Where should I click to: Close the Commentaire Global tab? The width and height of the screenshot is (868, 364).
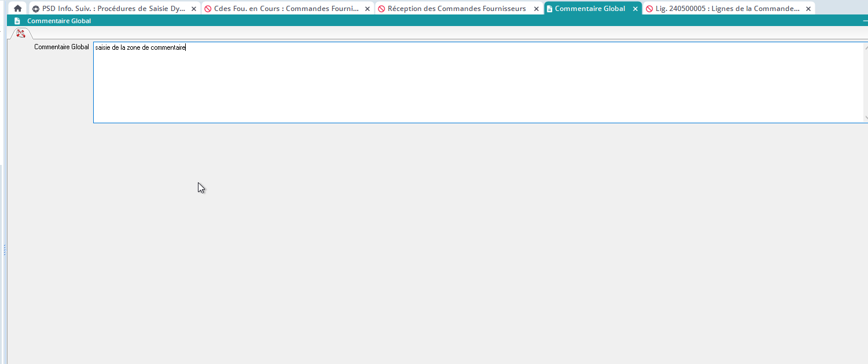[635, 9]
